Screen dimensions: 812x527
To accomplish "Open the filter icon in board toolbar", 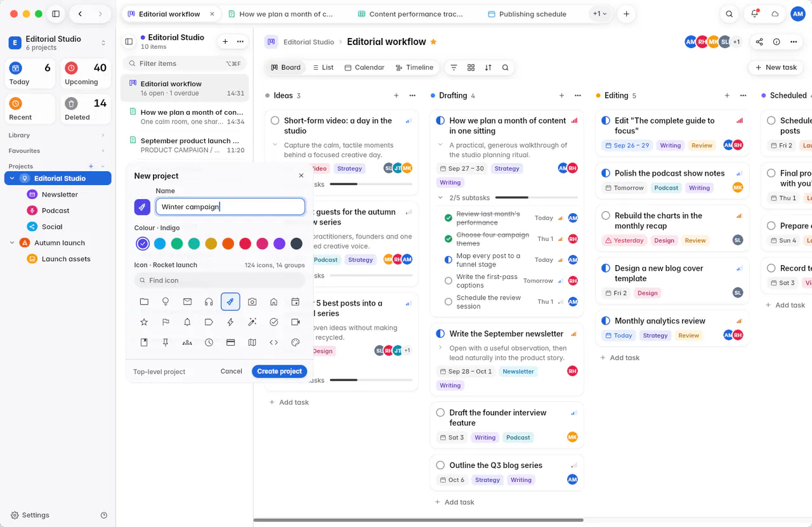I will pos(454,67).
